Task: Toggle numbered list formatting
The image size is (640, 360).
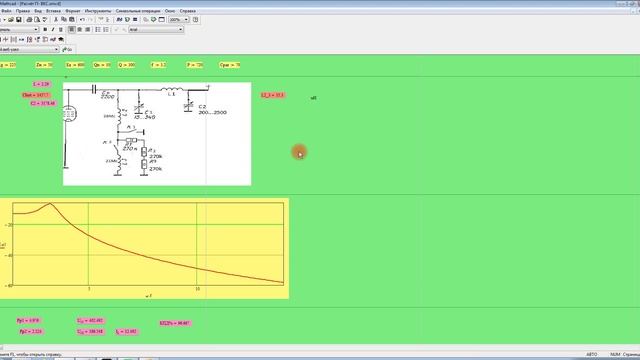Action: coord(106,29)
